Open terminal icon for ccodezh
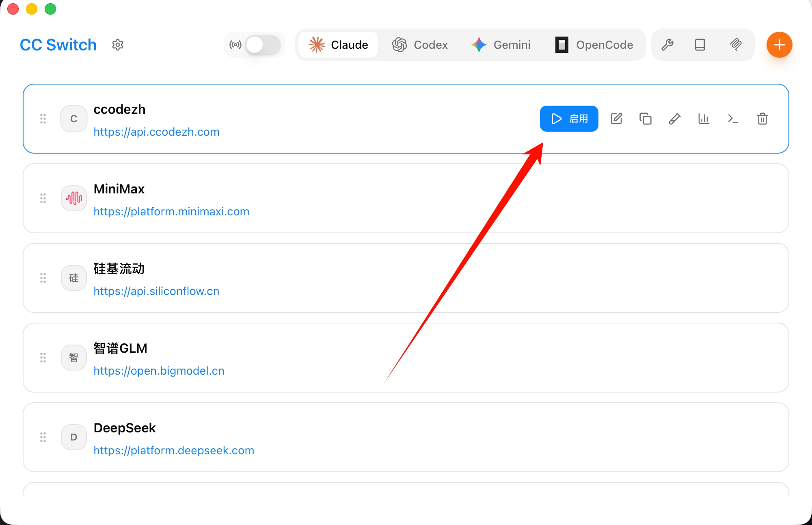 point(733,119)
